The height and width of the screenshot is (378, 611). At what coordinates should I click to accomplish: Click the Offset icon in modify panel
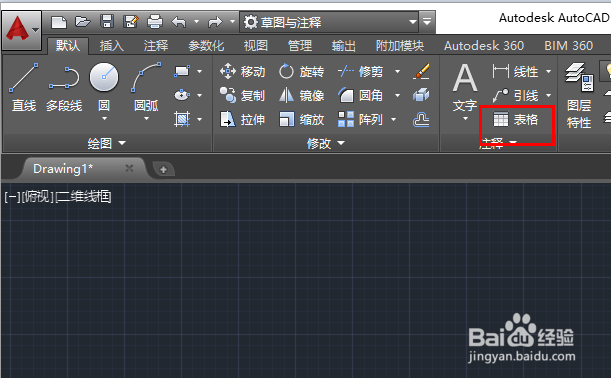coord(421,120)
